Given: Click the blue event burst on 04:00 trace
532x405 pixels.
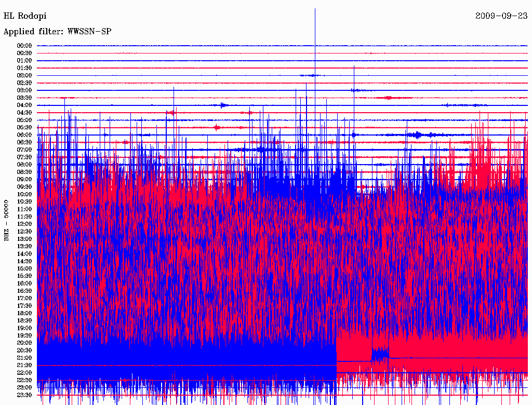Looking at the screenshot, I should [223, 105].
